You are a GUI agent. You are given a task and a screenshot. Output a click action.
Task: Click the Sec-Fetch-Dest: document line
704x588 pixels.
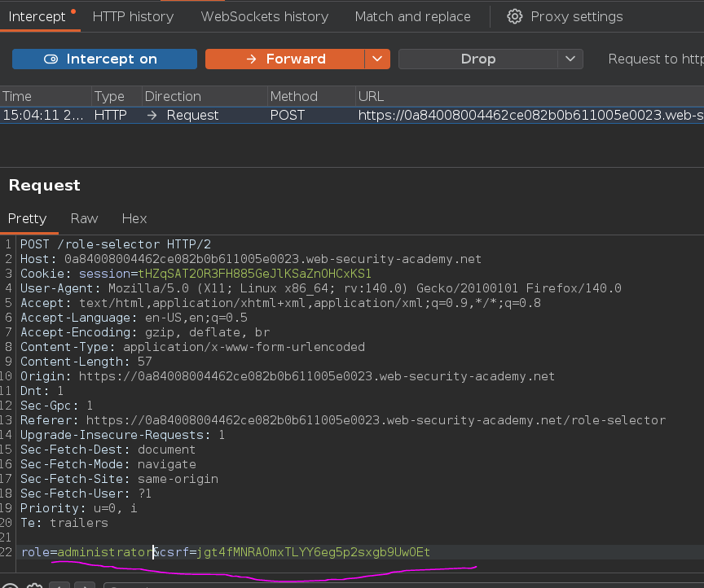[108, 450]
